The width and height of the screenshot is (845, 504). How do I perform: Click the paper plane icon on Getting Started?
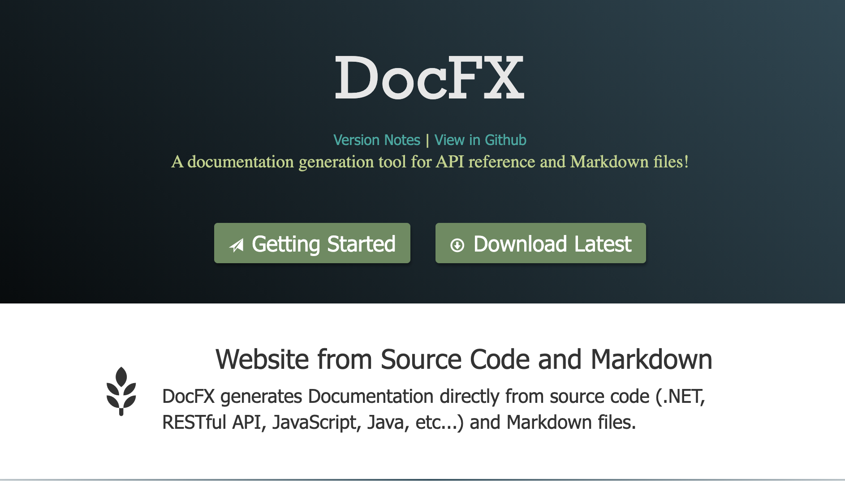[237, 245]
